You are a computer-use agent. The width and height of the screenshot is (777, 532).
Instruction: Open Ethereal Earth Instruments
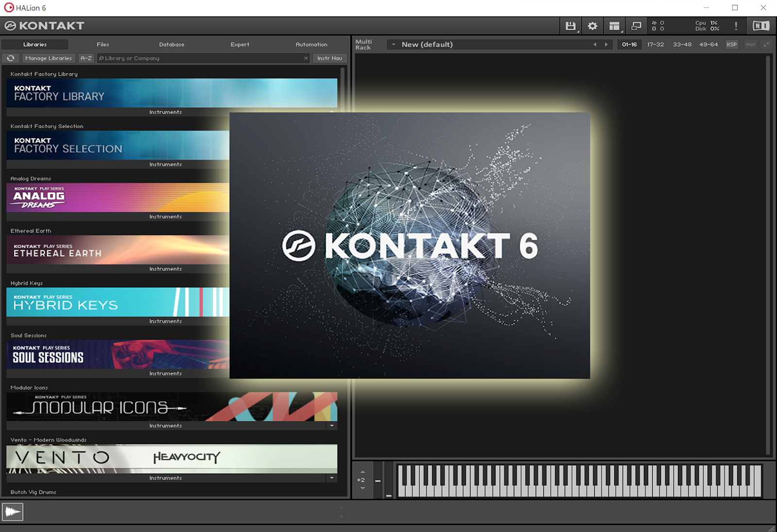click(x=166, y=269)
